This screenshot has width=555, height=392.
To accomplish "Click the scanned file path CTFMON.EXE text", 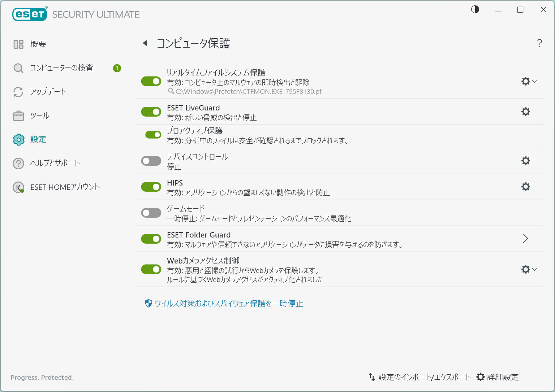I will tap(249, 92).
